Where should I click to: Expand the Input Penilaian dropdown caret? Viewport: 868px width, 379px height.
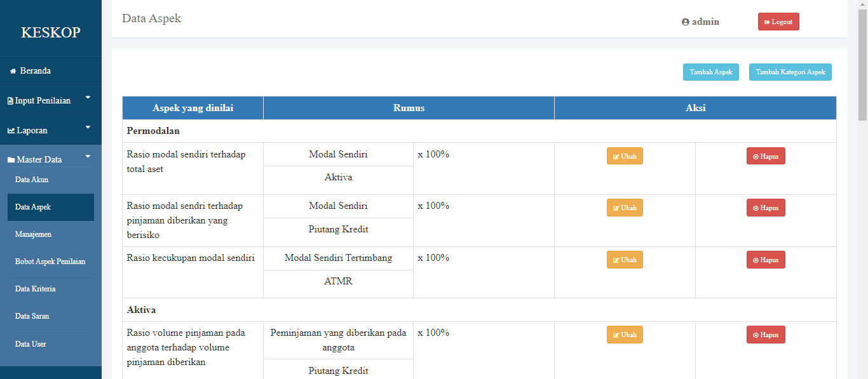(x=88, y=97)
